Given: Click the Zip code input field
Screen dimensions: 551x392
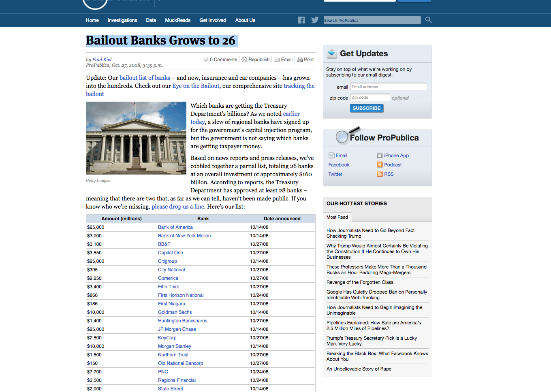Looking at the screenshot, I should tap(370, 98).
